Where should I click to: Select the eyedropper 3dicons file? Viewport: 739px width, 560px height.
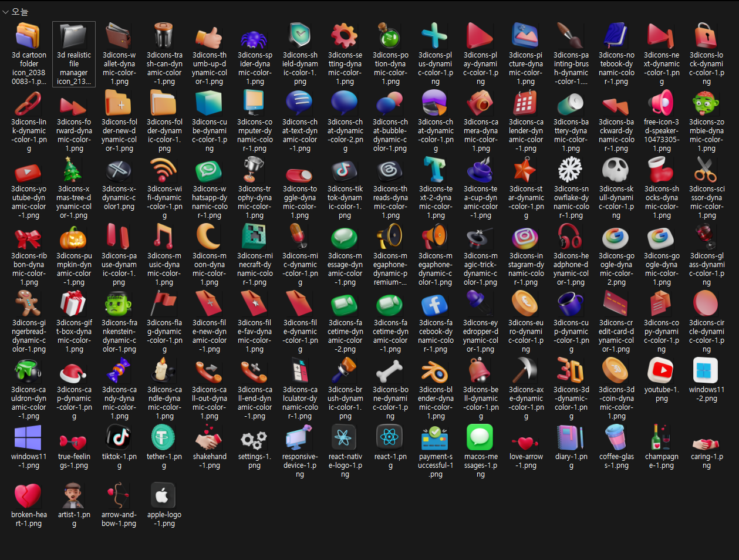click(x=481, y=322)
